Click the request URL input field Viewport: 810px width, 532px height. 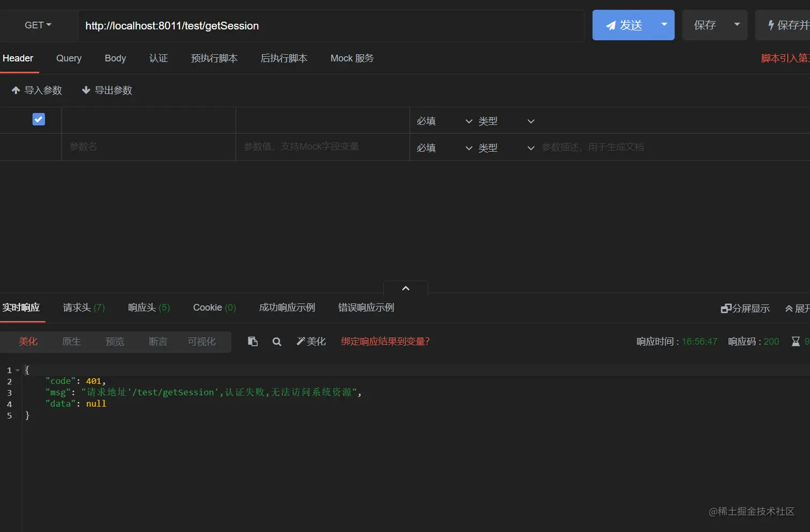(x=331, y=26)
